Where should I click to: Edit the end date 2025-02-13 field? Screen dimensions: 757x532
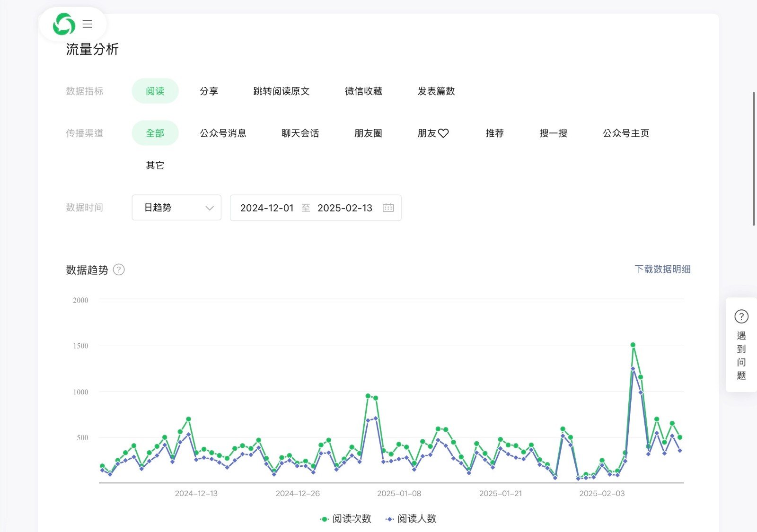point(344,208)
